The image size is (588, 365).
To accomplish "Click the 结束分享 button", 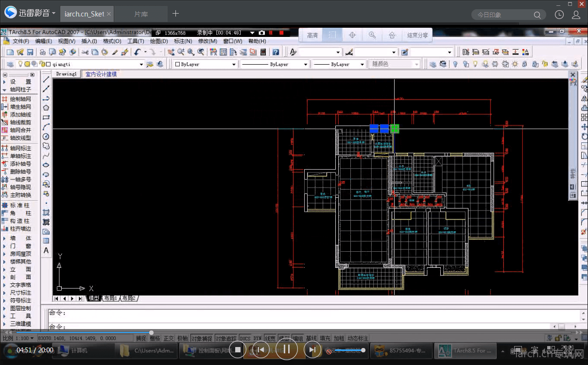I will point(417,35).
